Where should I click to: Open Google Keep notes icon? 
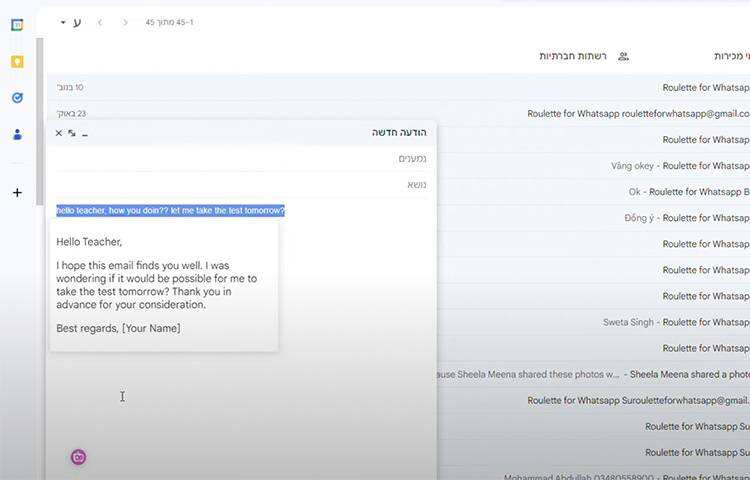click(17, 61)
